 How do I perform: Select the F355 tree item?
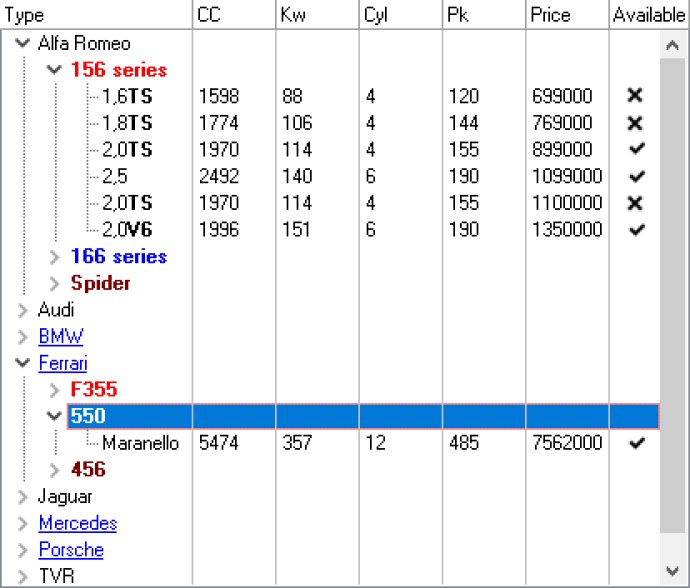94,390
